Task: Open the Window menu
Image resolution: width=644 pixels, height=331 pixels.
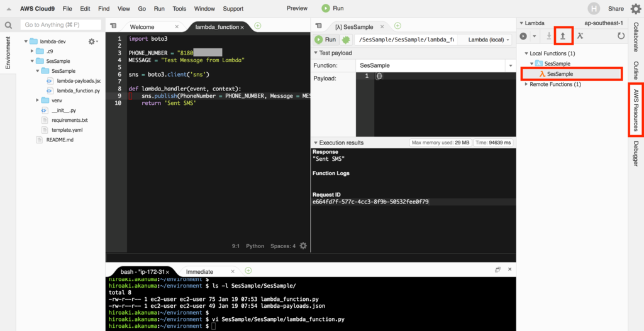Action: (204, 9)
